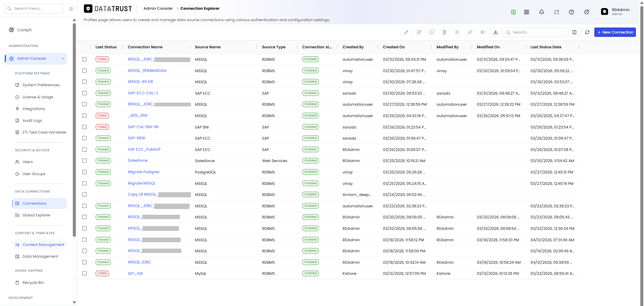Open the apps grid icon
The image size is (644, 306).
pos(526,12)
